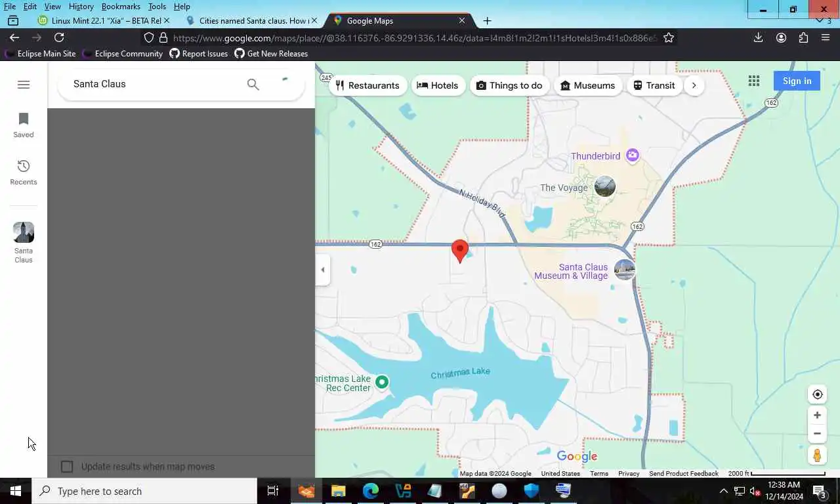Viewport: 840px width, 504px height.
Task: Zoom out on the map
Action: click(817, 433)
